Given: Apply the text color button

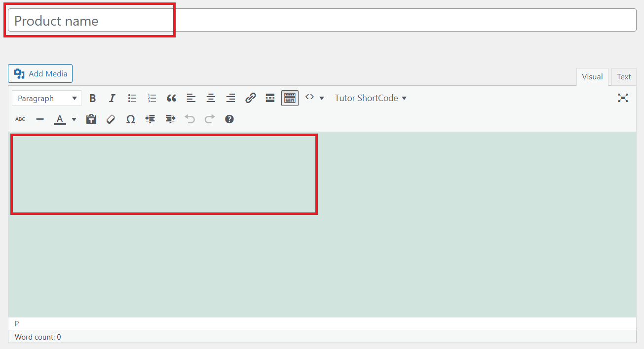Looking at the screenshot, I should [x=60, y=119].
